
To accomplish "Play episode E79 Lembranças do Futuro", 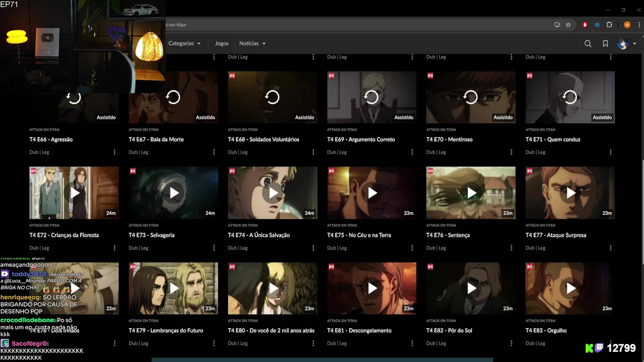I will point(173,289).
